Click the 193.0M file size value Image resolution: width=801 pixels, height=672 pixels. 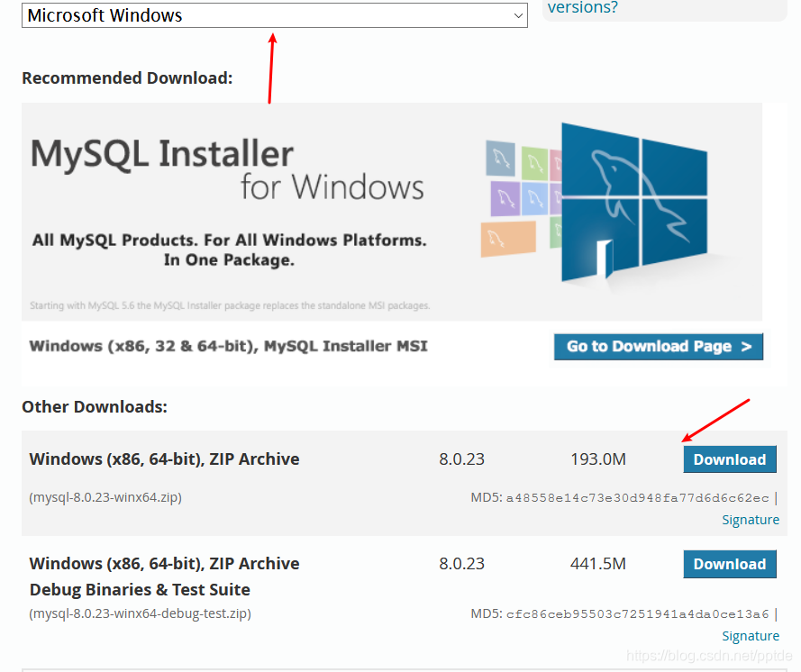coord(597,459)
